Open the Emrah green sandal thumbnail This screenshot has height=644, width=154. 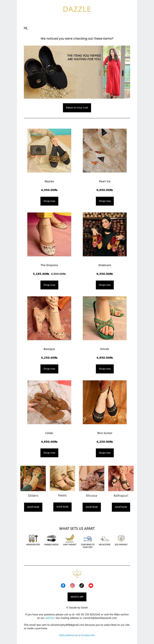click(x=105, y=318)
